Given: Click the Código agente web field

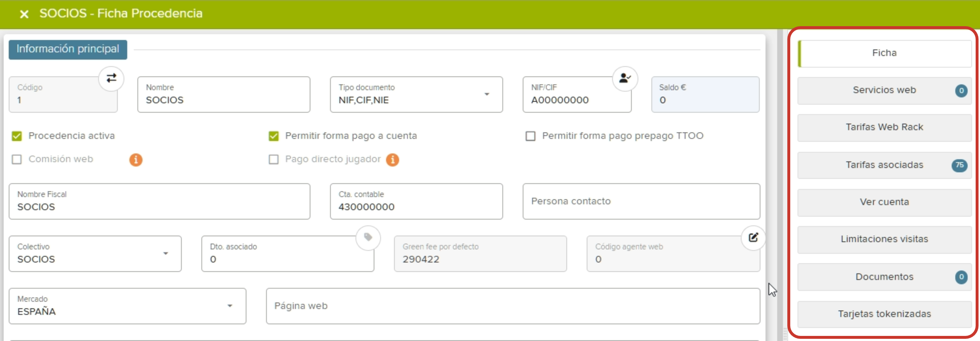Looking at the screenshot, I should pyautogui.click(x=673, y=253).
